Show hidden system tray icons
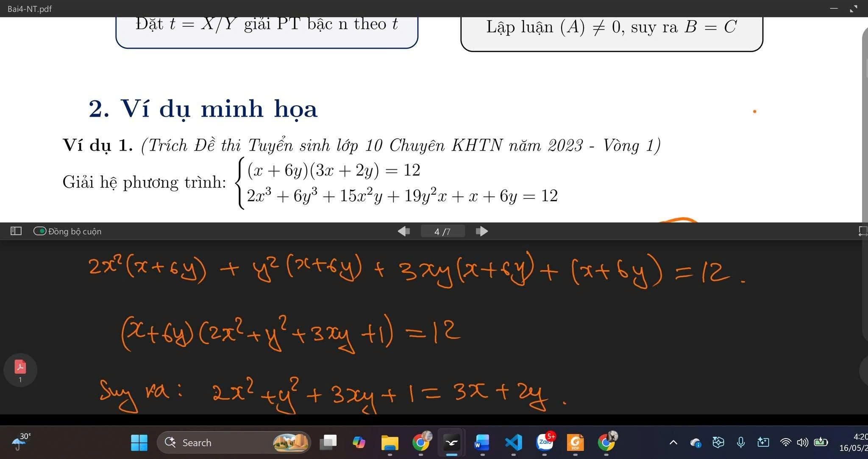This screenshot has width=868, height=459. tap(673, 442)
